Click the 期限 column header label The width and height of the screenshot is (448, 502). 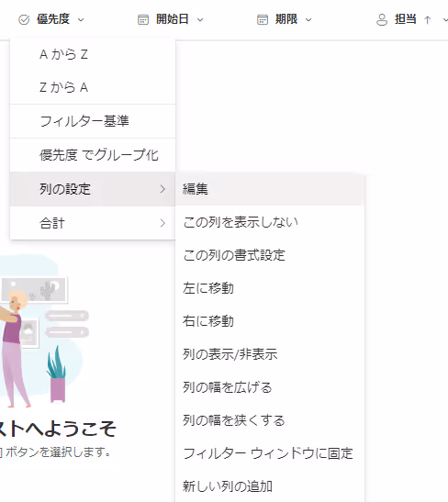[x=286, y=19]
